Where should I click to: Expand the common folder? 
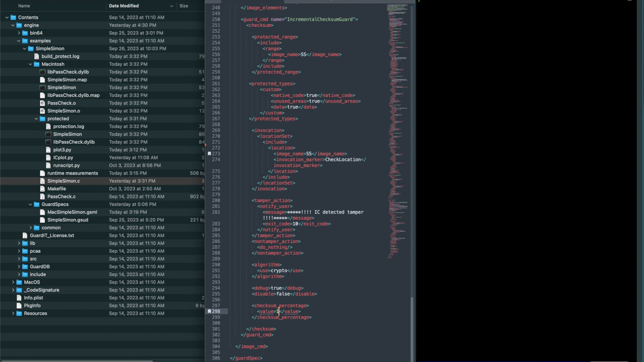click(31, 228)
